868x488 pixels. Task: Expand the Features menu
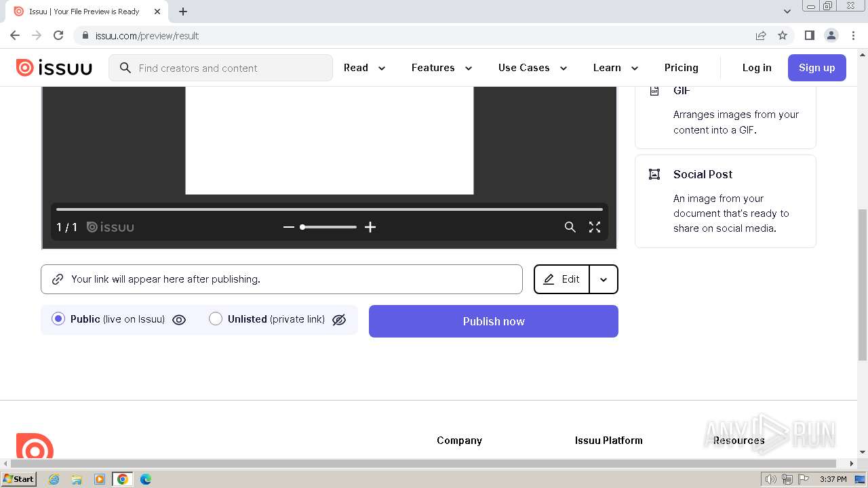pos(442,68)
